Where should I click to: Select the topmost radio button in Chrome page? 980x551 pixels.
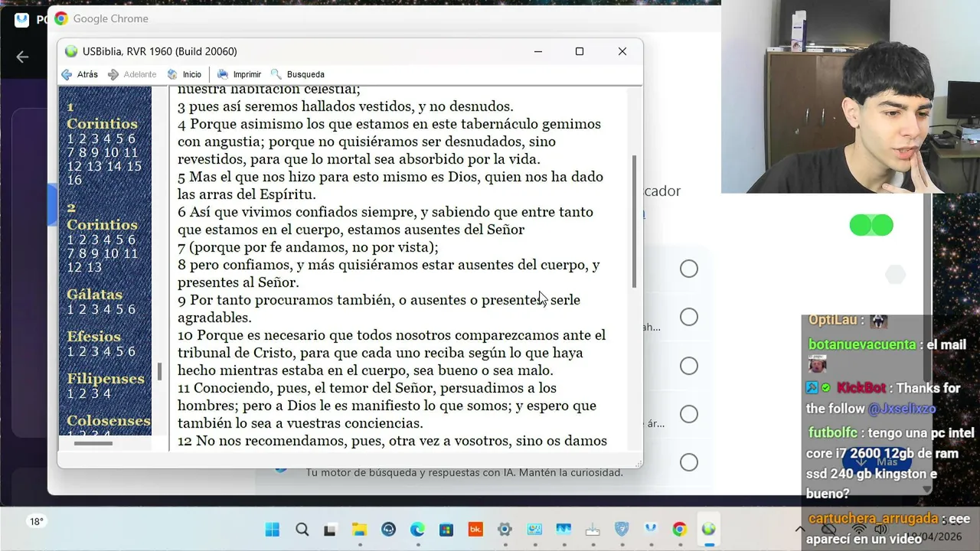[x=689, y=269]
